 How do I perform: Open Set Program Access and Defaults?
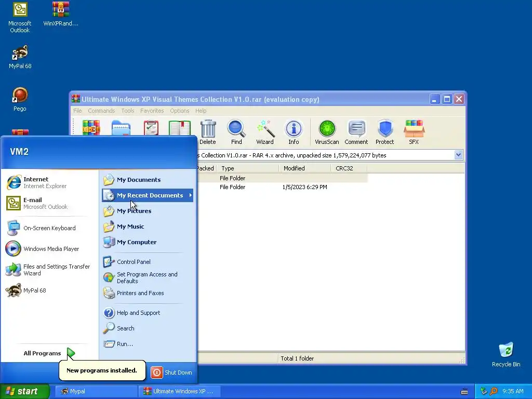coord(148,277)
